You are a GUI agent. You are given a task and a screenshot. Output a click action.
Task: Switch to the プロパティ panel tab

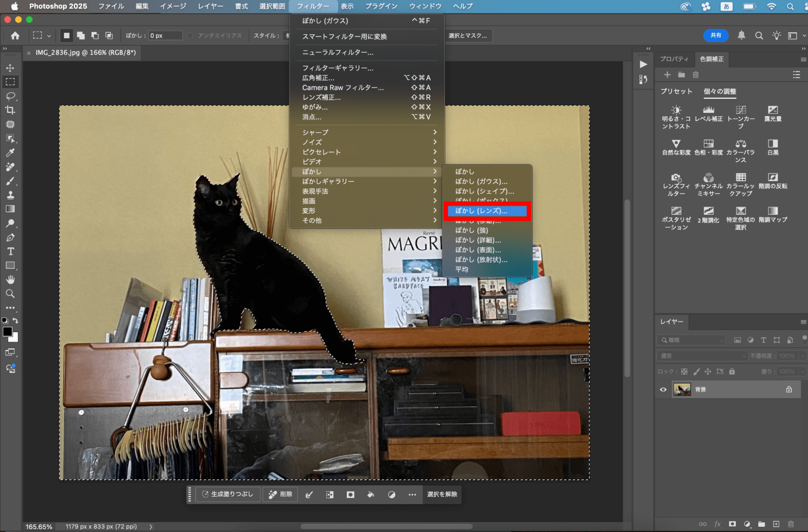click(674, 59)
